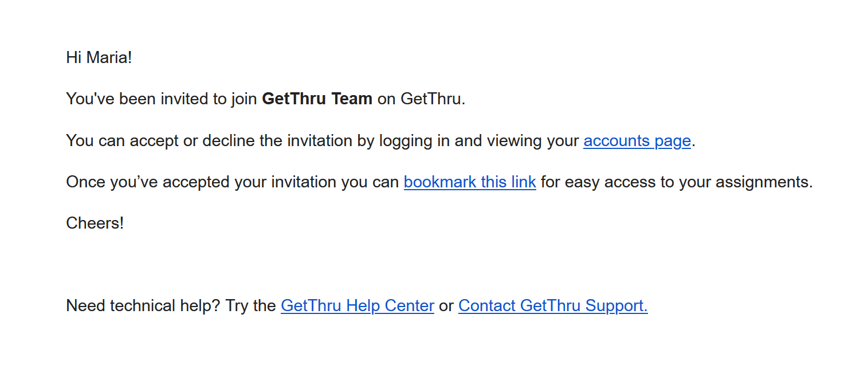The width and height of the screenshot is (868, 369).
Task: Click the 'bookmark this link' hyperlink
Action: (x=470, y=182)
